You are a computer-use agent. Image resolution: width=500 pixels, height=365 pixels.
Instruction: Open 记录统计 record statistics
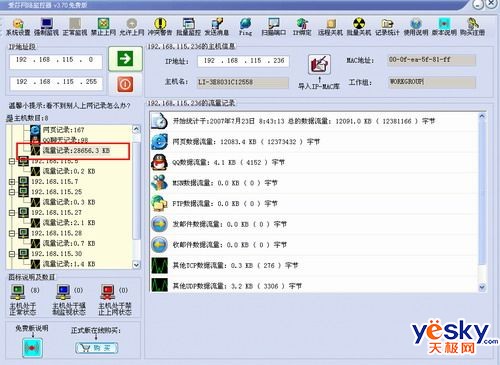[x=387, y=27]
